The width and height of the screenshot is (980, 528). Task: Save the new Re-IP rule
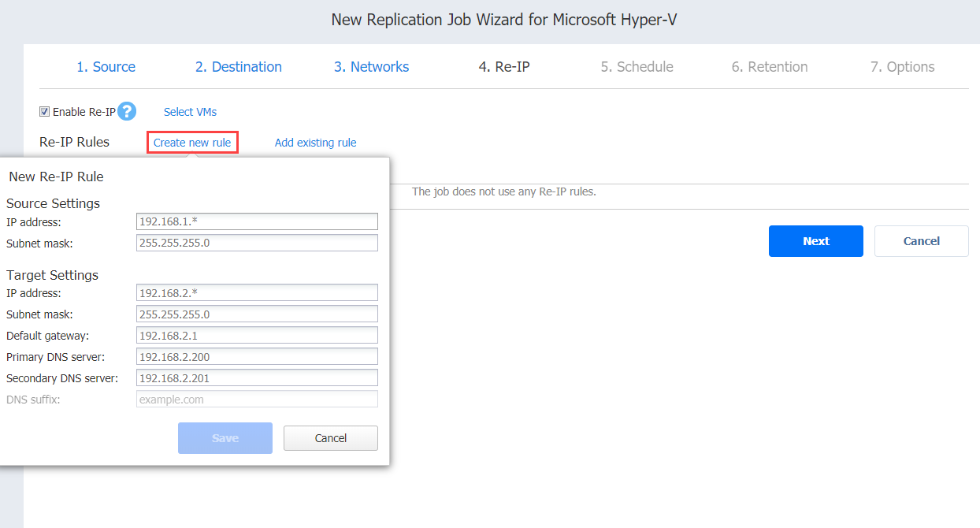(x=225, y=438)
